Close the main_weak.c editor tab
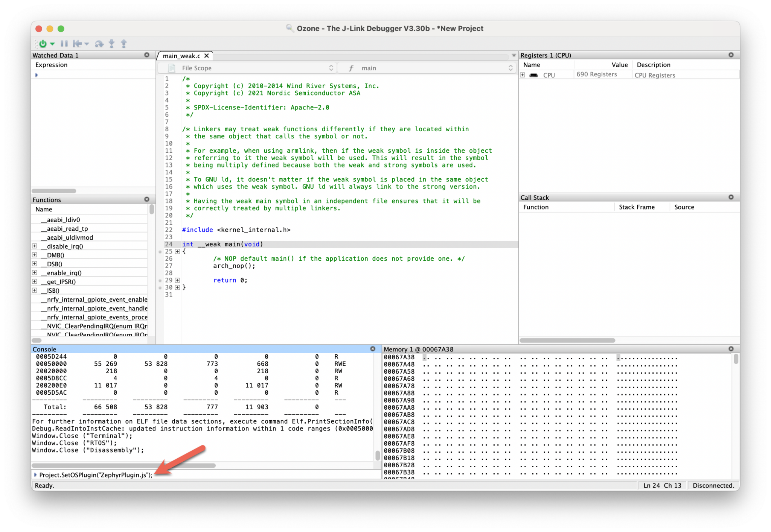This screenshot has width=771, height=532. pos(206,55)
